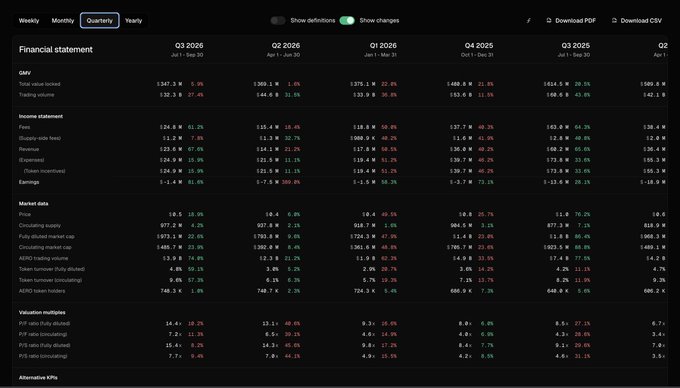Image resolution: width=680 pixels, height=388 pixels.
Task: Open the Yearly period tab
Action: (x=134, y=20)
